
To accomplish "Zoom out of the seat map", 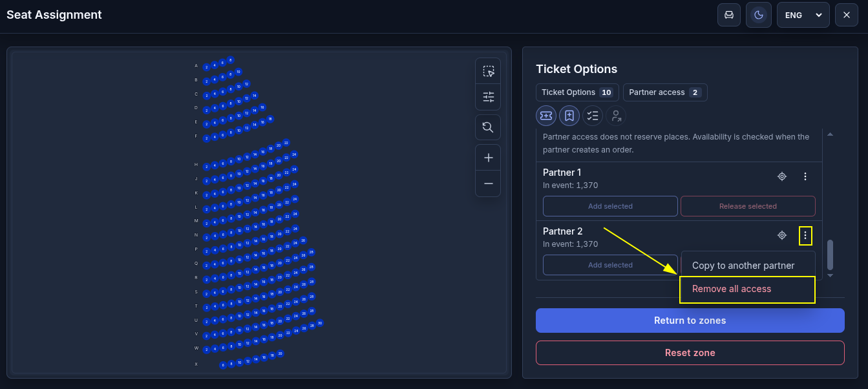I will pyautogui.click(x=488, y=184).
